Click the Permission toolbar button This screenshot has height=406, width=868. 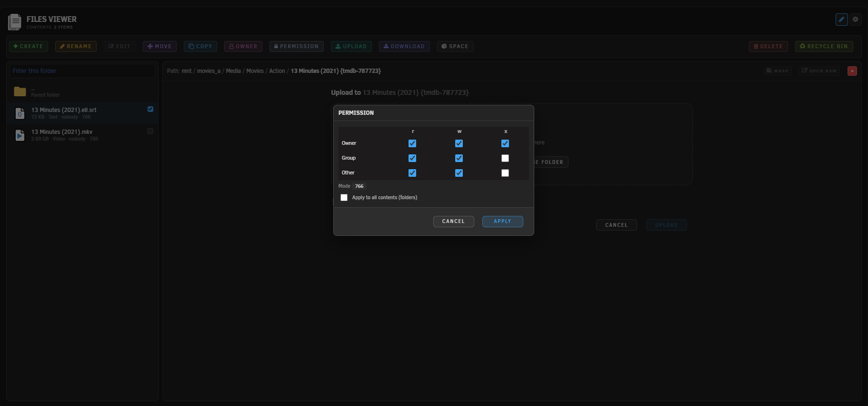coord(297,46)
